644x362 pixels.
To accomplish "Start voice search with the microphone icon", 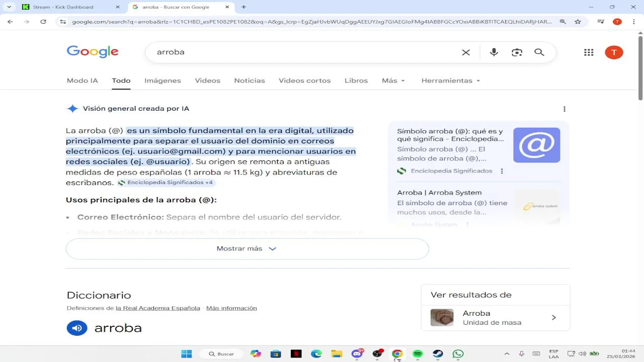I will (494, 52).
